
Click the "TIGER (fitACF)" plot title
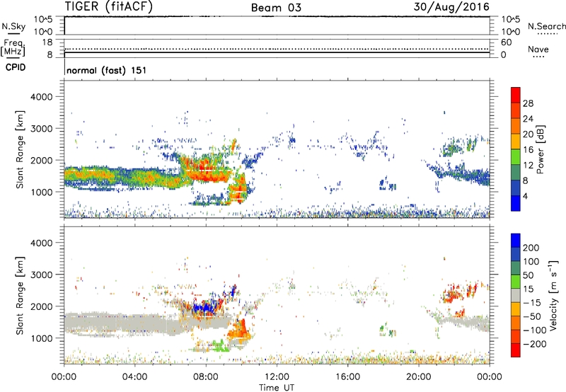109,6
